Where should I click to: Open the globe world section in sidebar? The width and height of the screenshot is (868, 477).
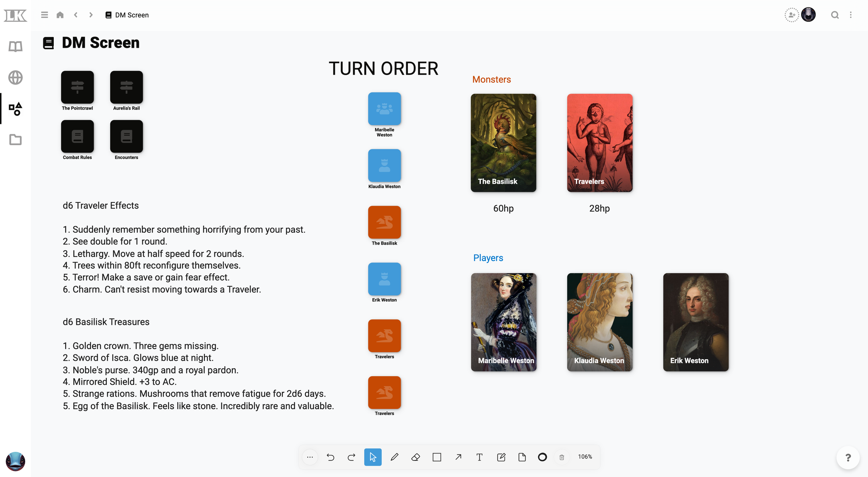tap(15, 77)
